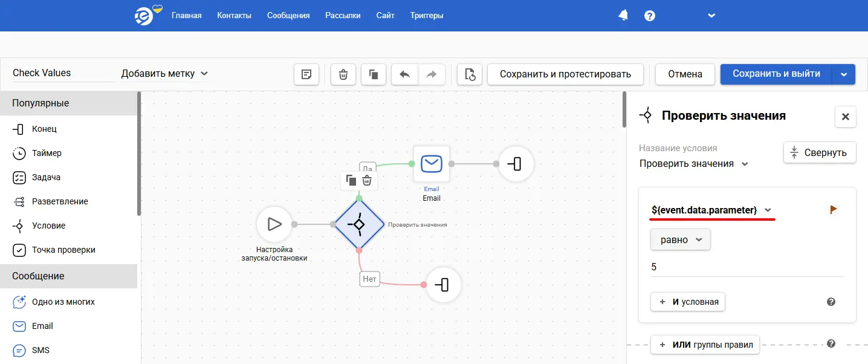The height and width of the screenshot is (364, 868).
Task: Open the 'равно' operator dropdown
Action: (681, 240)
